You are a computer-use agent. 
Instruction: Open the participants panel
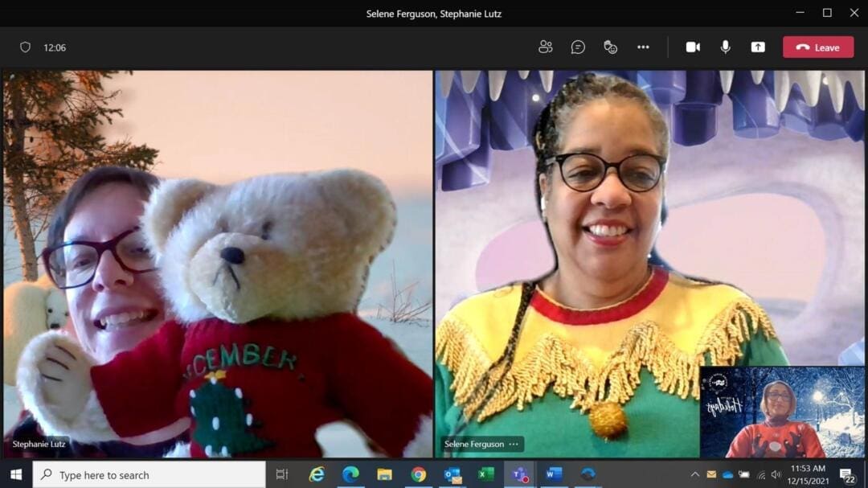coord(546,47)
